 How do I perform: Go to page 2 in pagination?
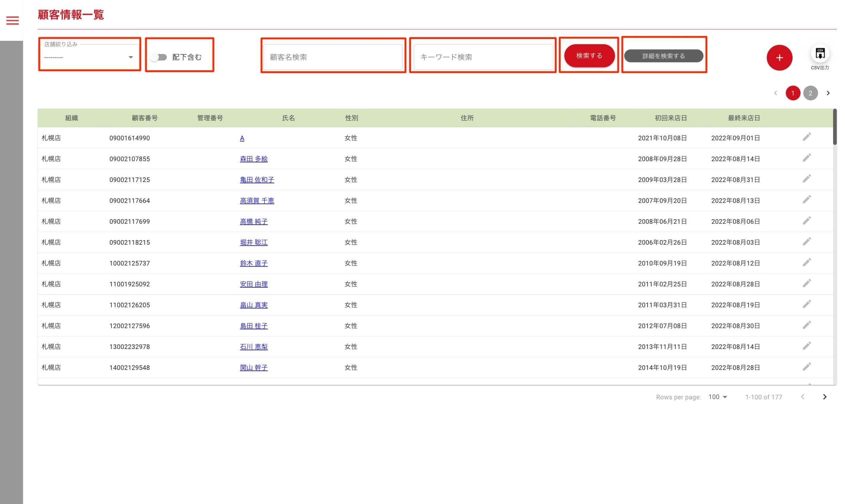tap(810, 93)
